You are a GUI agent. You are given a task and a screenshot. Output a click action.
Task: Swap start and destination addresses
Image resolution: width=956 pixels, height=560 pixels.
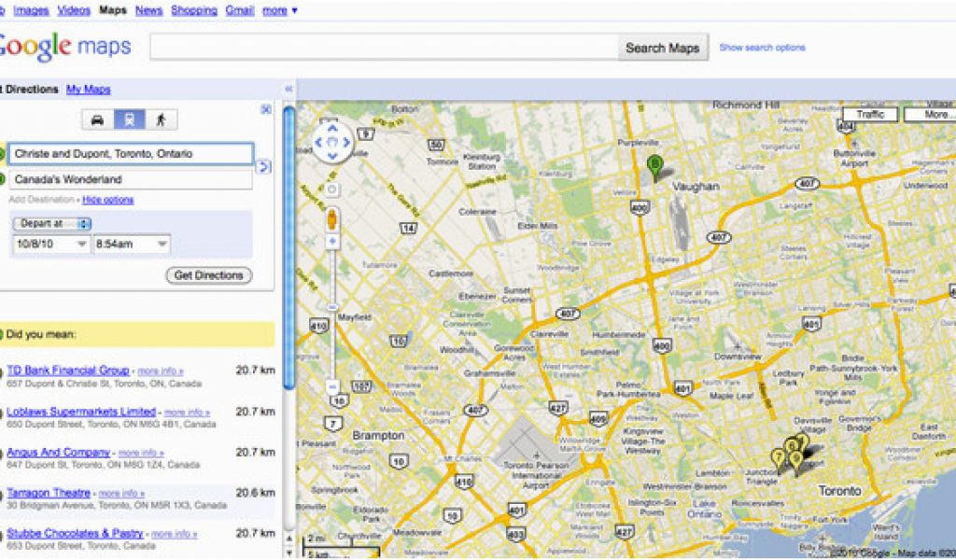click(262, 166)
